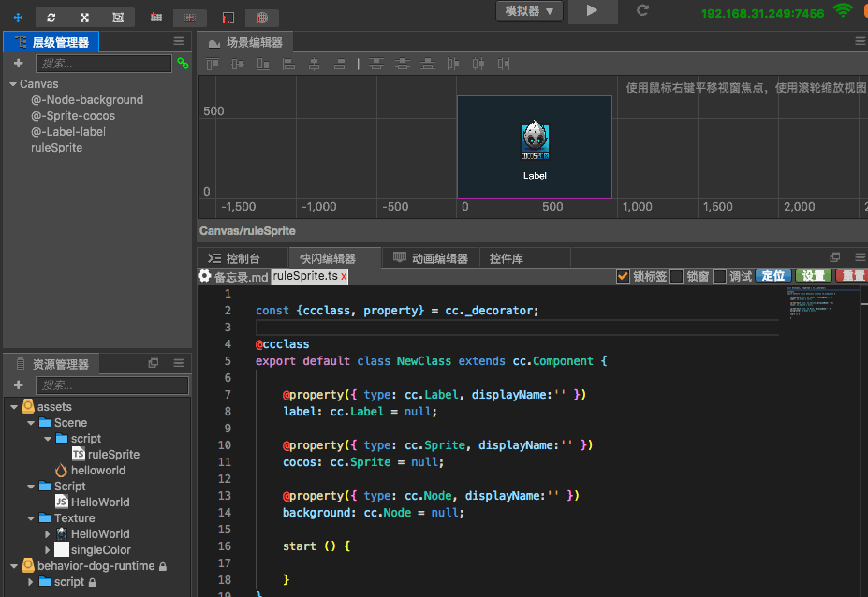This screenshot has width=868, height=597.
Task: Click the refresh preview icon
Action: [642, 10]
